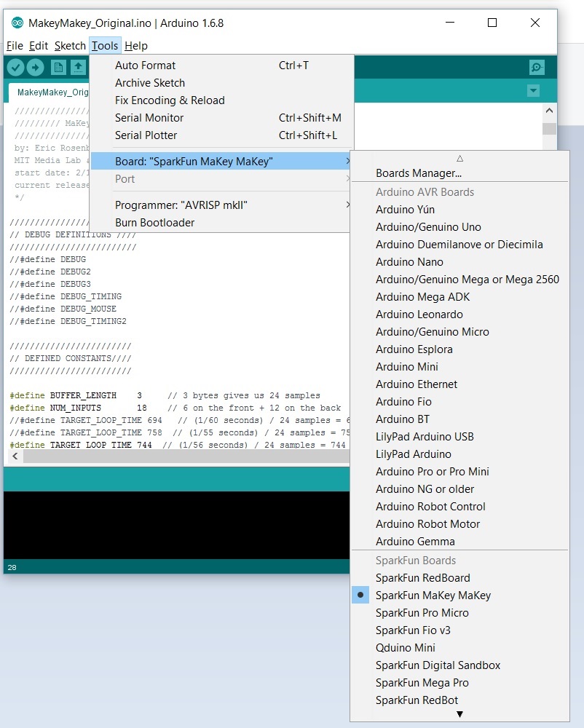Click the Verify checkmark icon on the toolbar
The height and width of the screenshot is (728, 584).
pyautogui.click(x=15, y=66)
